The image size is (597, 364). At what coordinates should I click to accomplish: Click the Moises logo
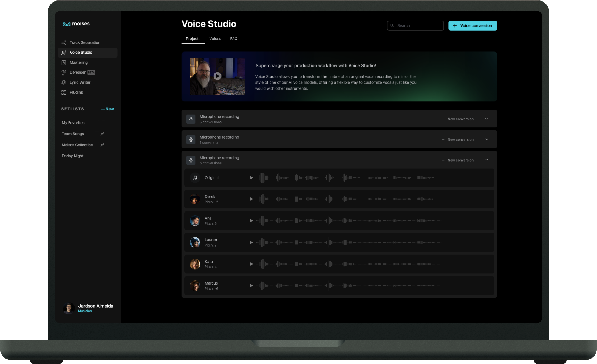tap(76, 24)
